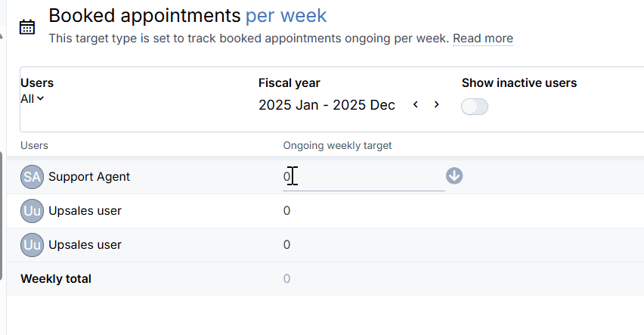
Task: Click the first Upsales user avatar
Action: click(32, 211)
